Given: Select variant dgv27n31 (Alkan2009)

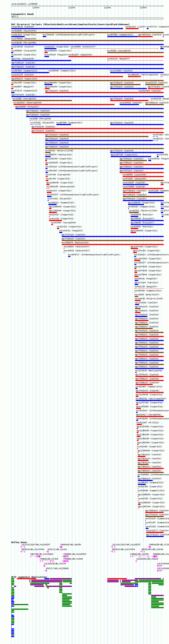Looking at the screenshot, I should point(23,59).
